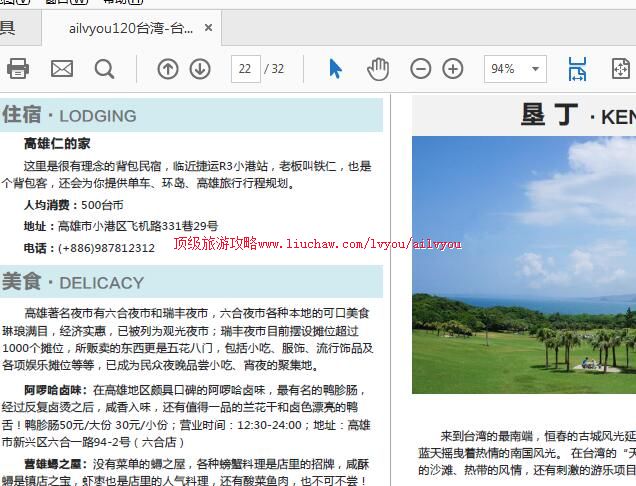Zoom out with the minus button
The image size is (636, 486).
(421, 69)
